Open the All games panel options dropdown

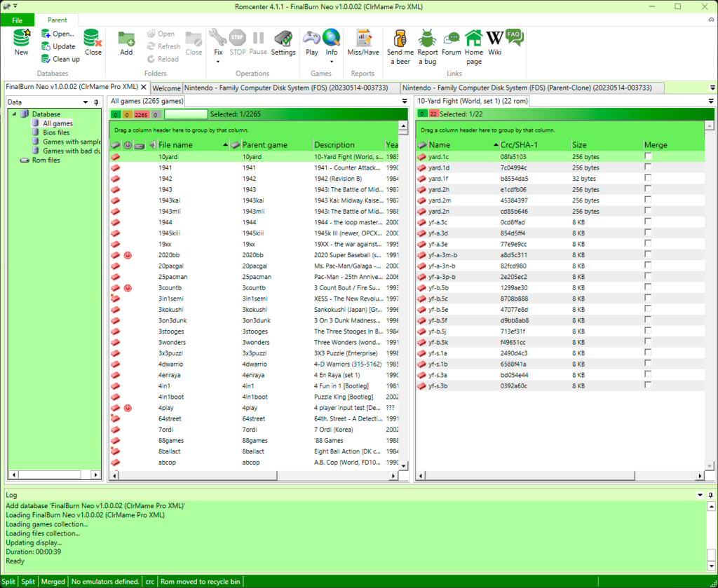405,101
